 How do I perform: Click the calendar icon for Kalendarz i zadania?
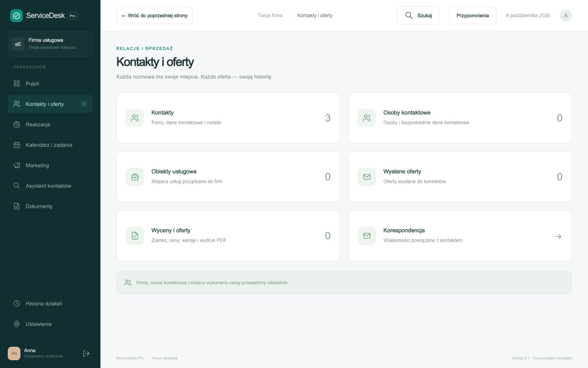(17, 145)
